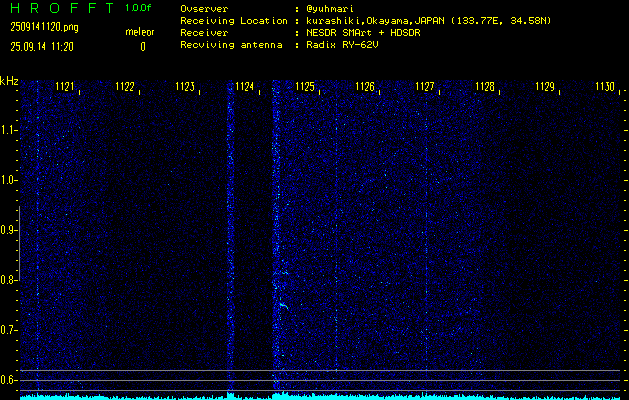Click the version label 1.0.0f
This screenshot has width=629, height=400.
click(x=138, y=8)
